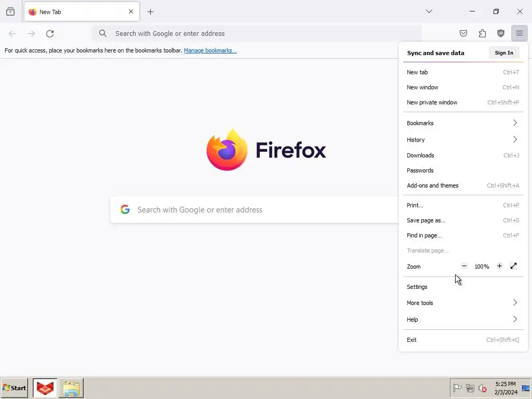Click the Google G logo in search box

[125, 210]
